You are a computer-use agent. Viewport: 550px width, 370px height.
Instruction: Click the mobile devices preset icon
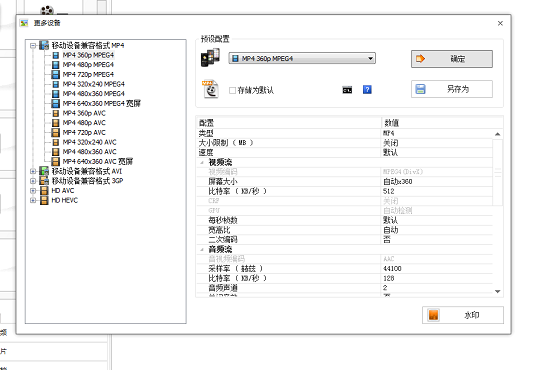pos(210,58)
